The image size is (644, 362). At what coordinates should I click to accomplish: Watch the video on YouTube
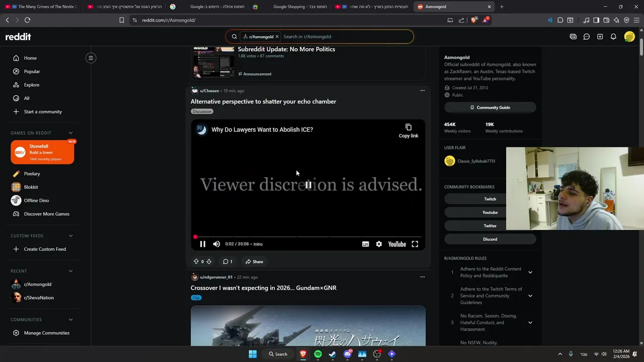[397, 244]
